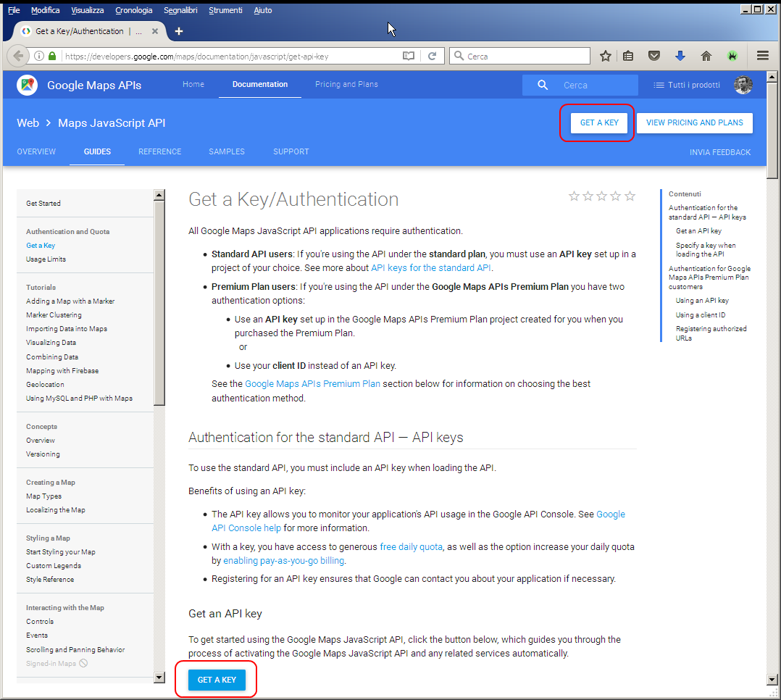Click the page scrollbar down arrow
This screenshot has height=700, width=781.
pyautogui.click(x=772, y=679)
